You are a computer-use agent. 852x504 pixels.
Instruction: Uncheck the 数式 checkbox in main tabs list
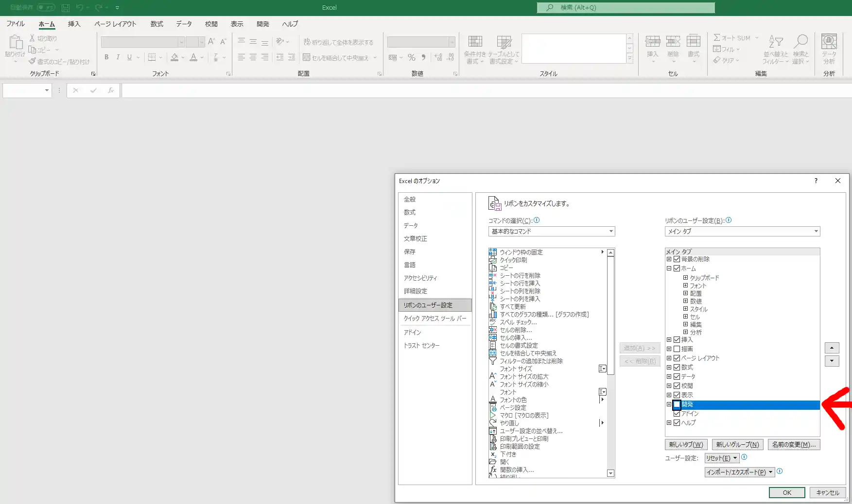(x=677, y=368)
